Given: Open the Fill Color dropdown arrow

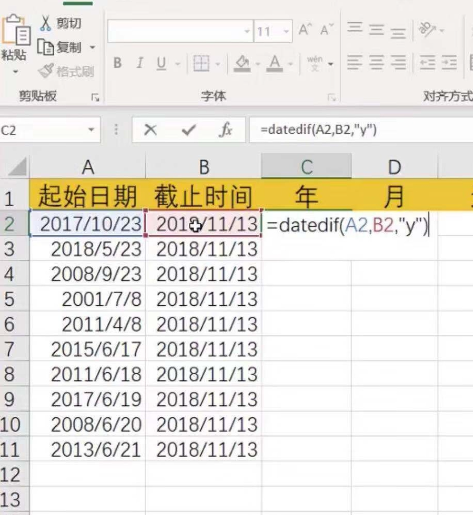Looking at the screenshot, I should pyautogui.click(x=258, y=63).
